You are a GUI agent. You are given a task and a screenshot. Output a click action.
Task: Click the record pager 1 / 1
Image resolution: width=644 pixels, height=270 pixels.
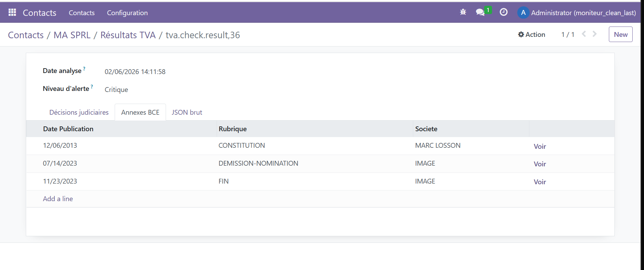click(568, 34)
